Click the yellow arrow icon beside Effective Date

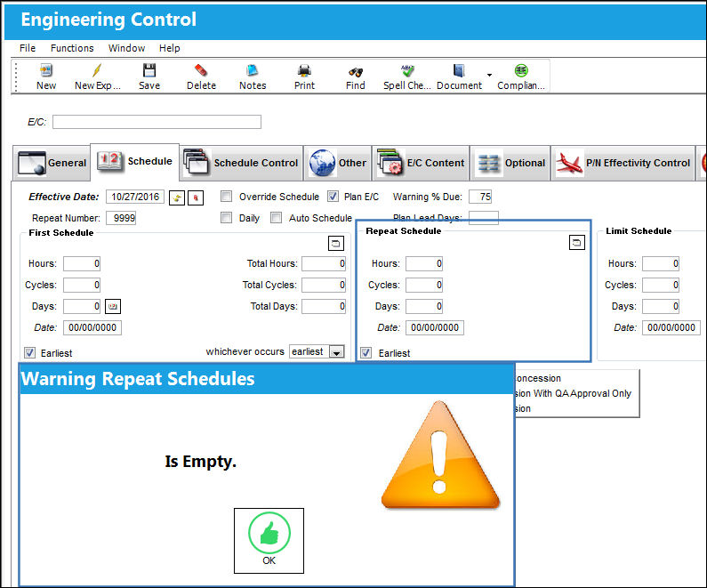(177, 197)
